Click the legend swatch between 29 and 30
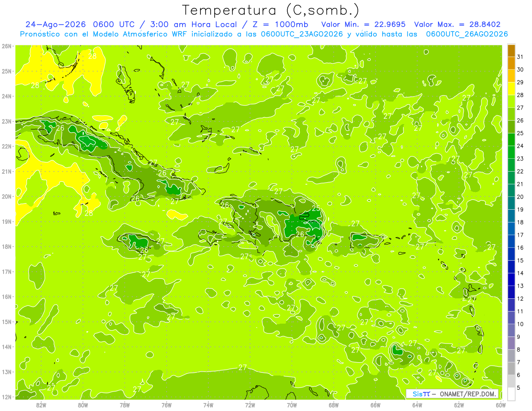The height and width of the screenshot is (411, 532). coord(511,76)
